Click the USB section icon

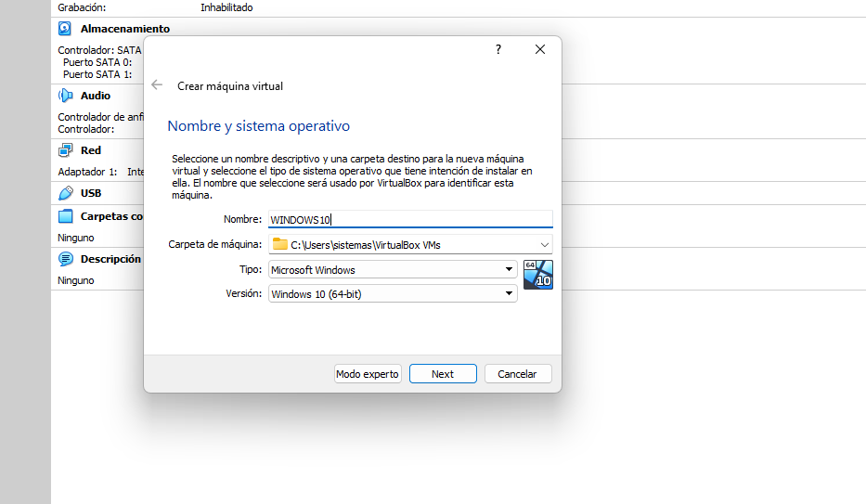tap(65, 193)
